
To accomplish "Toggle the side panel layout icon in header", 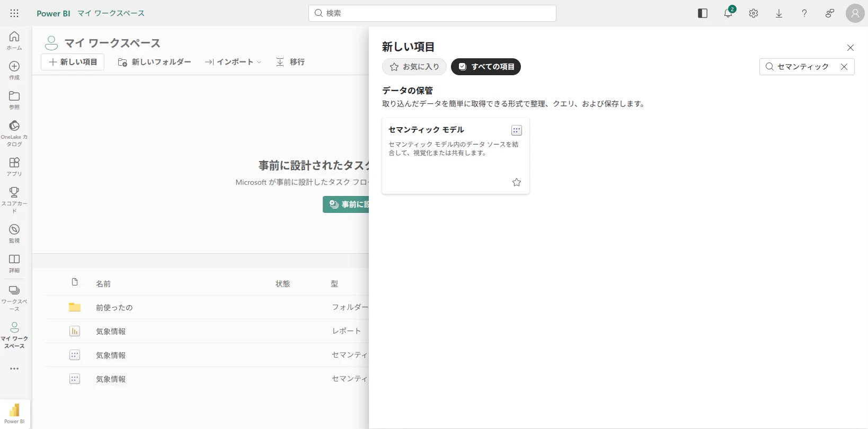I will coord(703,13).
